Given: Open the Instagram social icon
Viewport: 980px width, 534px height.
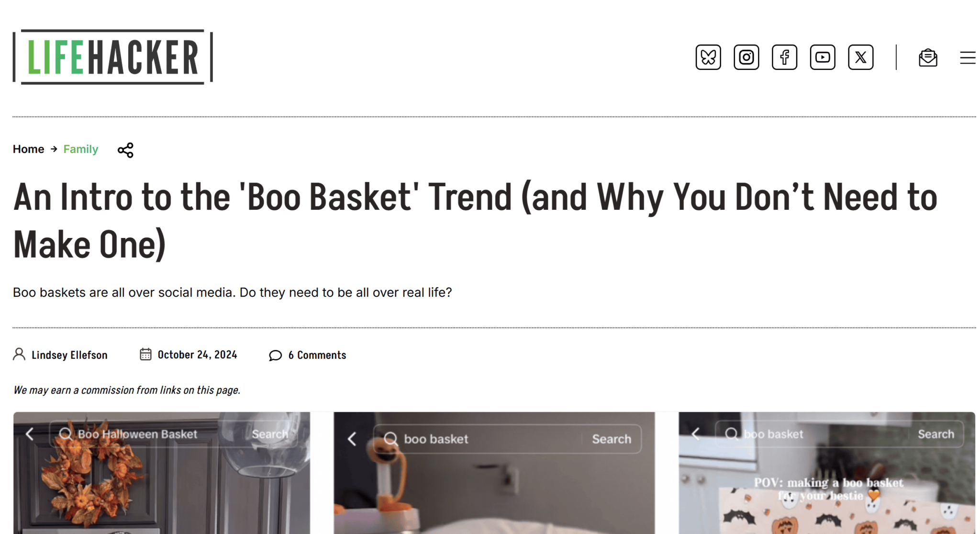Looking at the screenshot, I should (x=746, y=57).
